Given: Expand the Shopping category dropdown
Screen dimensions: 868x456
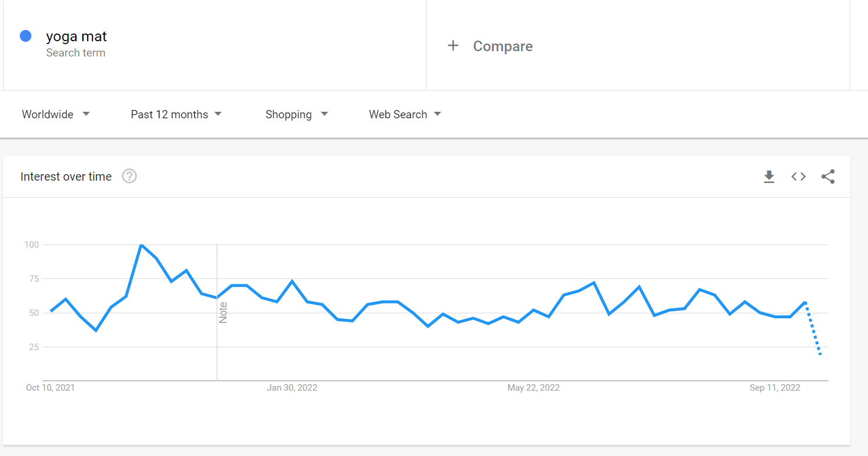Looking at the screenshot, I should (x=297, y=114).
